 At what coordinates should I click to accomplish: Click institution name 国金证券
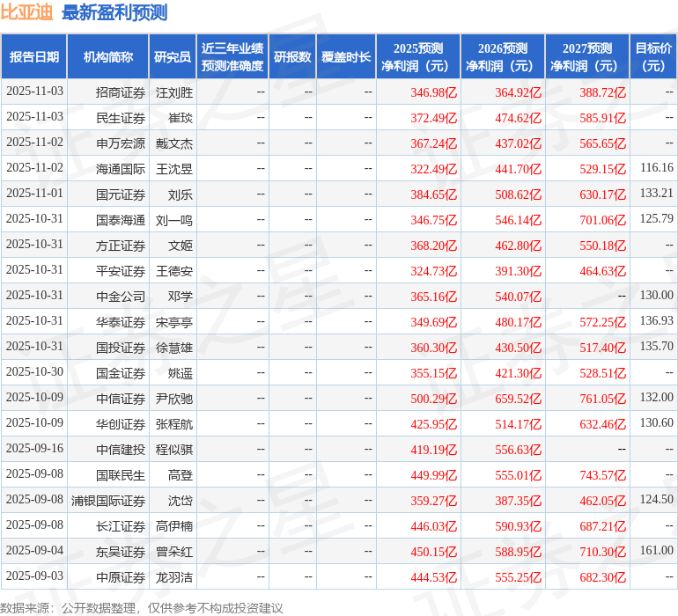coord(121,372)
